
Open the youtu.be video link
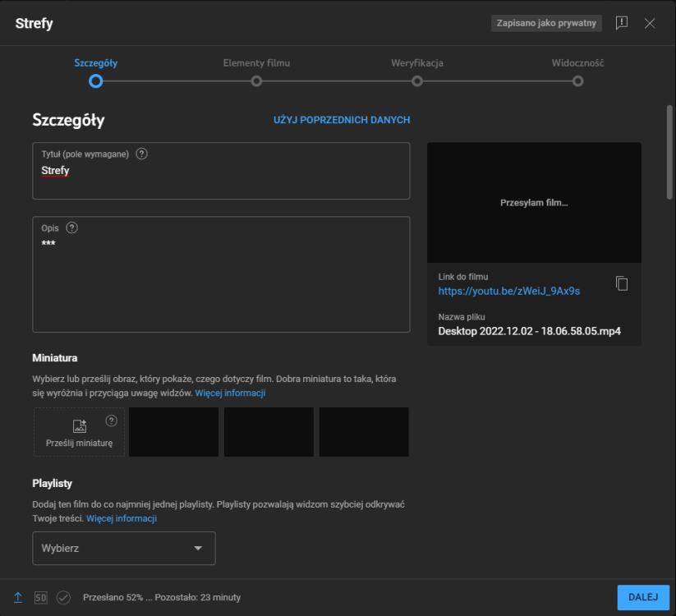[x=509, y=291]
